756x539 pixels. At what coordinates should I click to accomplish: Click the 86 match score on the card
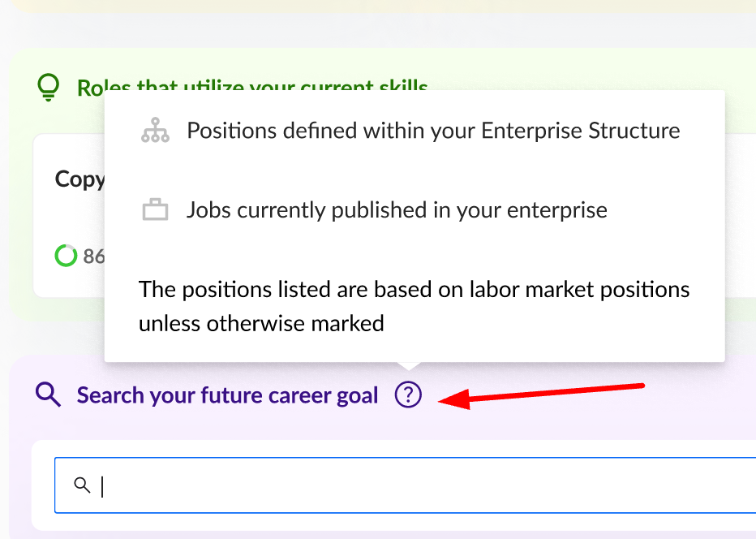[x=93, y=257]
